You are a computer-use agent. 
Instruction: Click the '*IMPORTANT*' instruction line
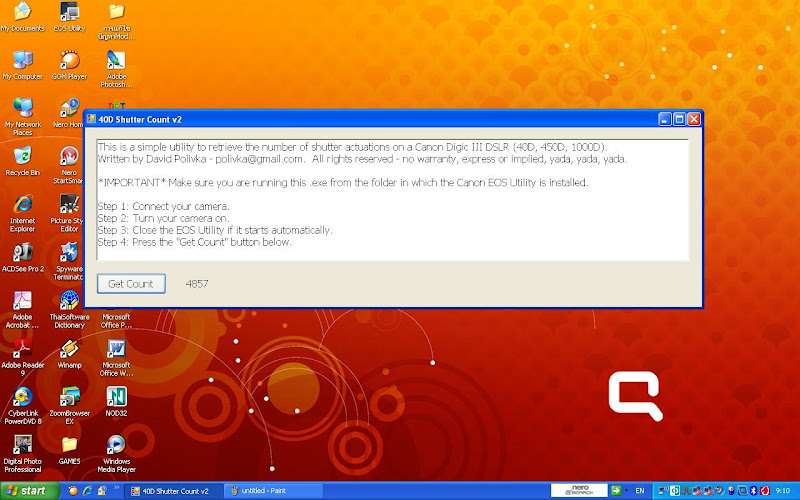[x=343, y=183]
